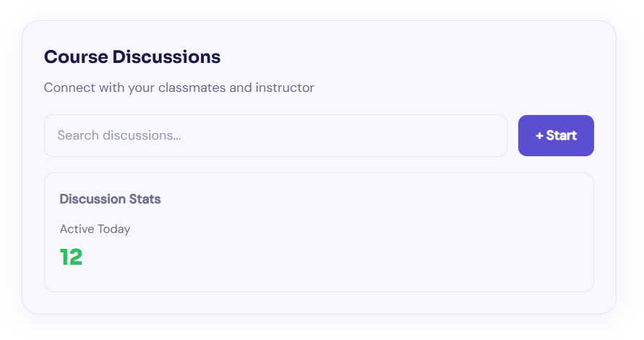Image resolution: width=644 pixels, height=340 pixels.
Task: Click the Discussion Stats heading
Action: click(x=110, y=199)
